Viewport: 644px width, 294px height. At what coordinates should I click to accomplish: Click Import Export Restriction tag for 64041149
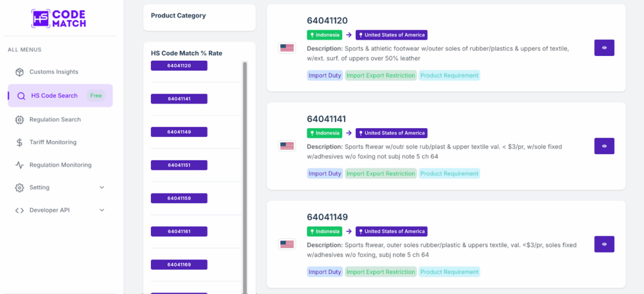pyautogui.click(x=380, y=272)
